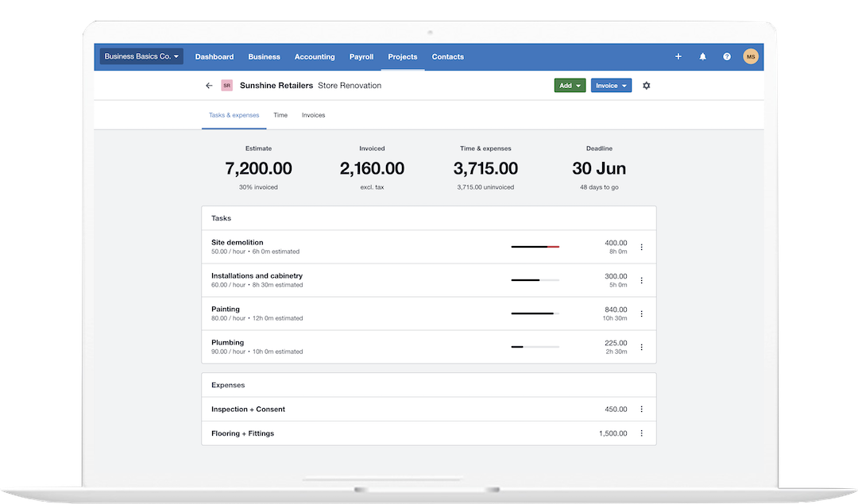
Task: Open the project settings gear
Action: pos(646,85)
